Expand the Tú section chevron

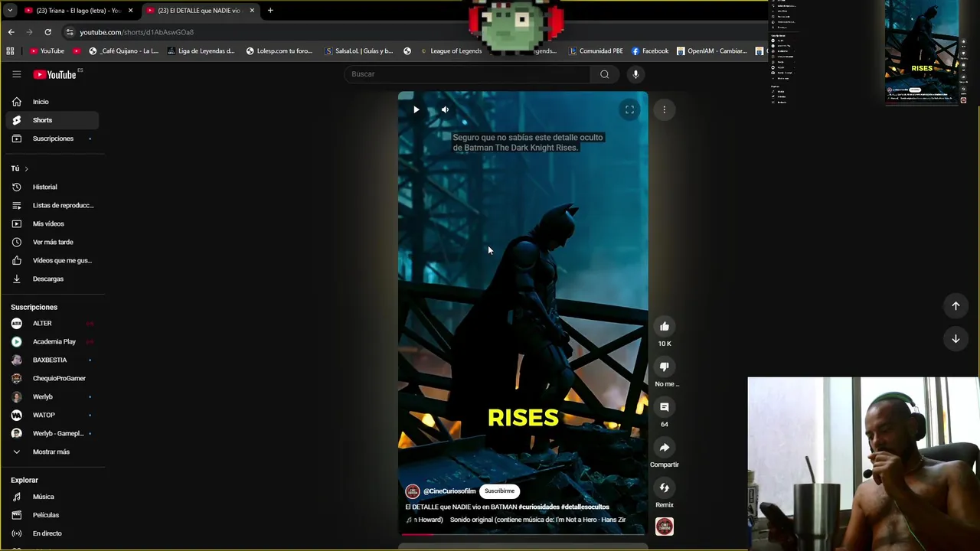(26, 168)
